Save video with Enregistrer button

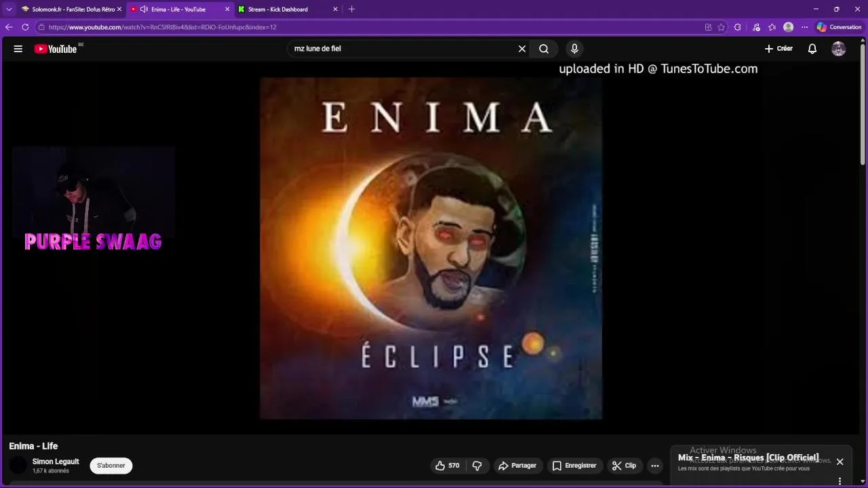[x=574, y=466]
